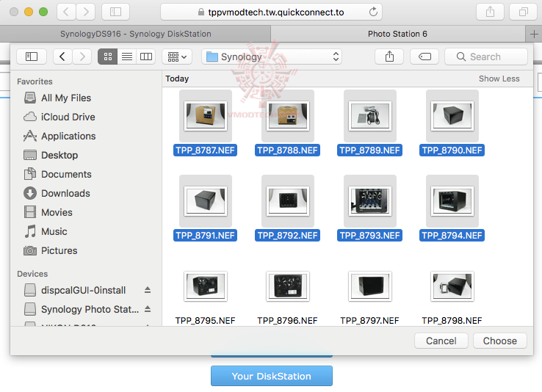Viewport: 542px width, 392px height.
Task: Click Show Less in the Today section
Action: 499,79
